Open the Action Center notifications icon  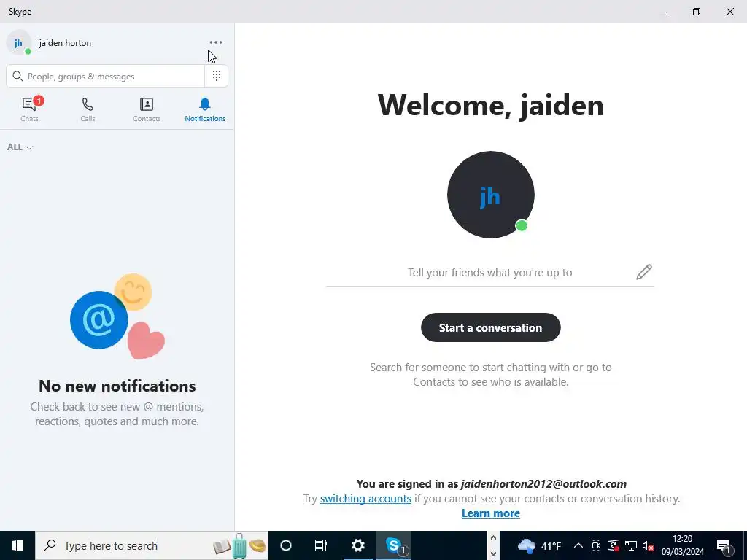tap(724, 545)
